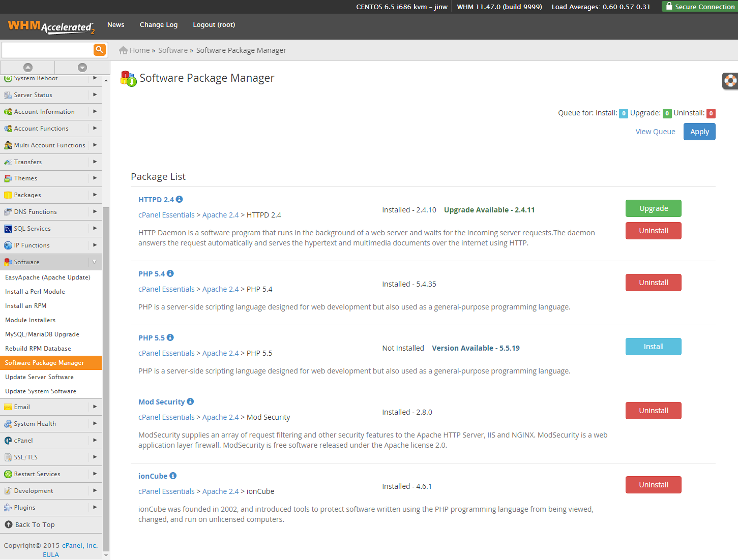Viewport: 738px width, 560px height.
Task: Click cPanel Essentials link in PHP 5.5 row
Action: [166, 353]
